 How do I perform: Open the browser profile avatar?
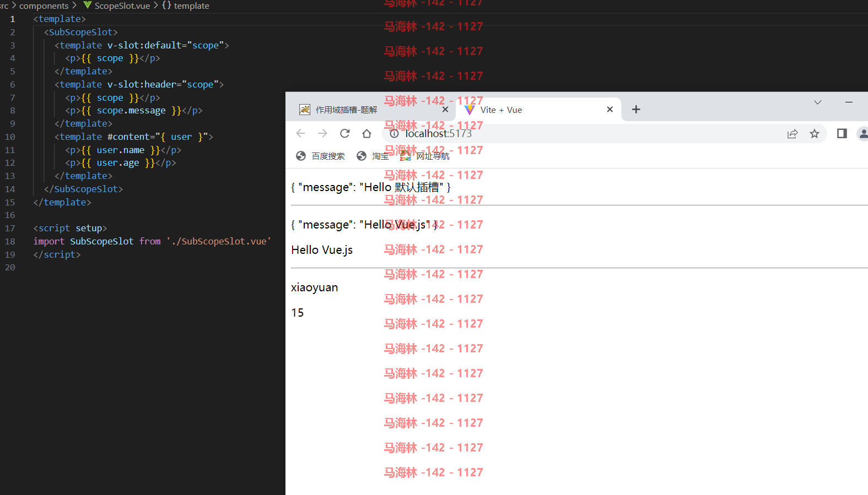[863, 133]
